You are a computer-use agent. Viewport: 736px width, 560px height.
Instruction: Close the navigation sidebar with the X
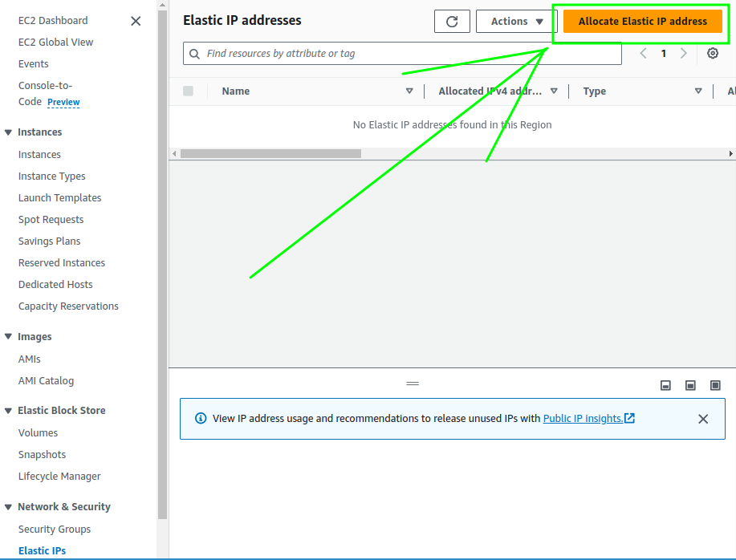(x=135, y=20)
